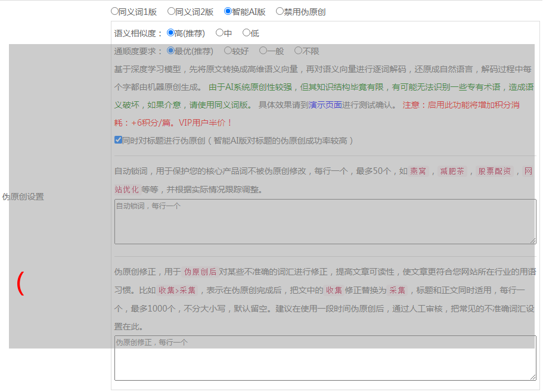Choose 较好 for 通顺度要求
The image size is (543, 392).
[228, 51]
